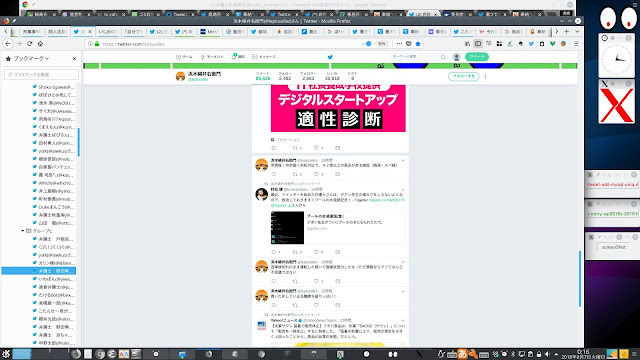Focus the bookmark search field in sidebar
This screenshot has width=640, height=360.
point(41,74)
